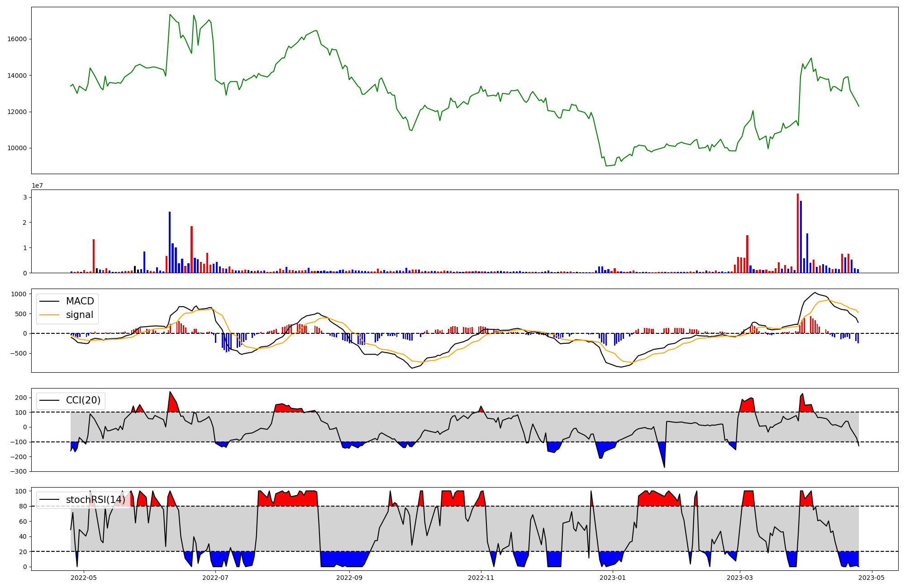Click the signal legend text
This screenshot has height=588, width=905.
pos(80,315)
